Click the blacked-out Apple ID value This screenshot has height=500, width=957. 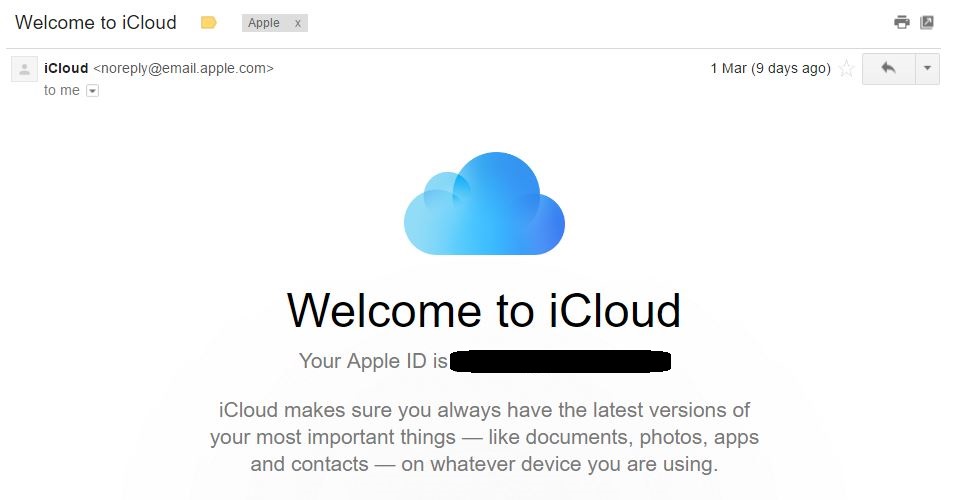coord(560,361)
